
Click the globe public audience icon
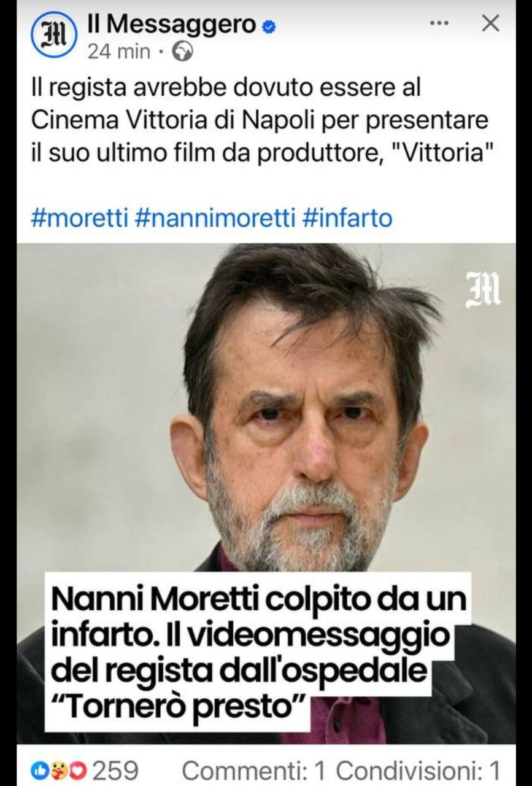(x=182, y=52)
